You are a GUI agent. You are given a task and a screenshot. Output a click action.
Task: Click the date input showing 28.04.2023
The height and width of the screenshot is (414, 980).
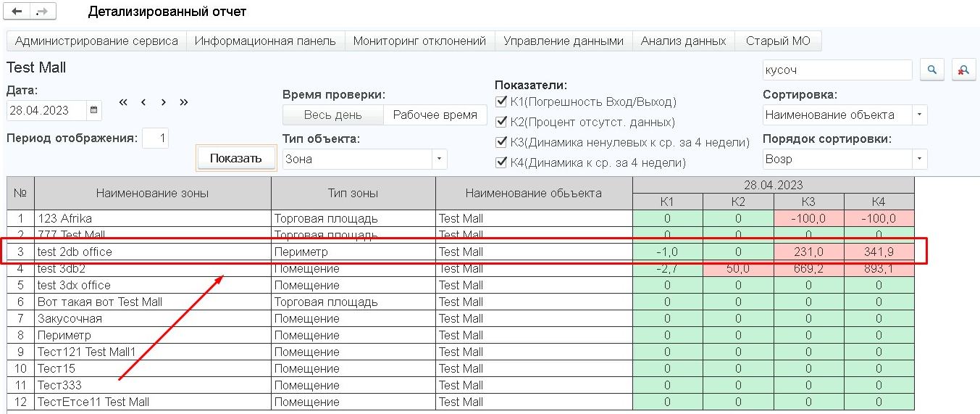click(x=47, y=111)
